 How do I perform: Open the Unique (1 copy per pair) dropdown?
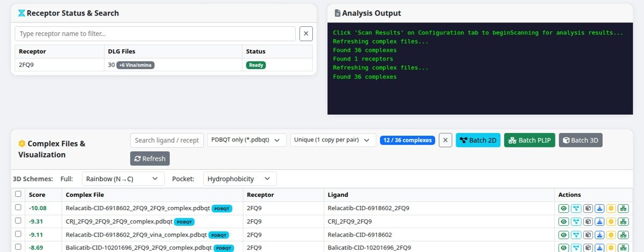333,140
